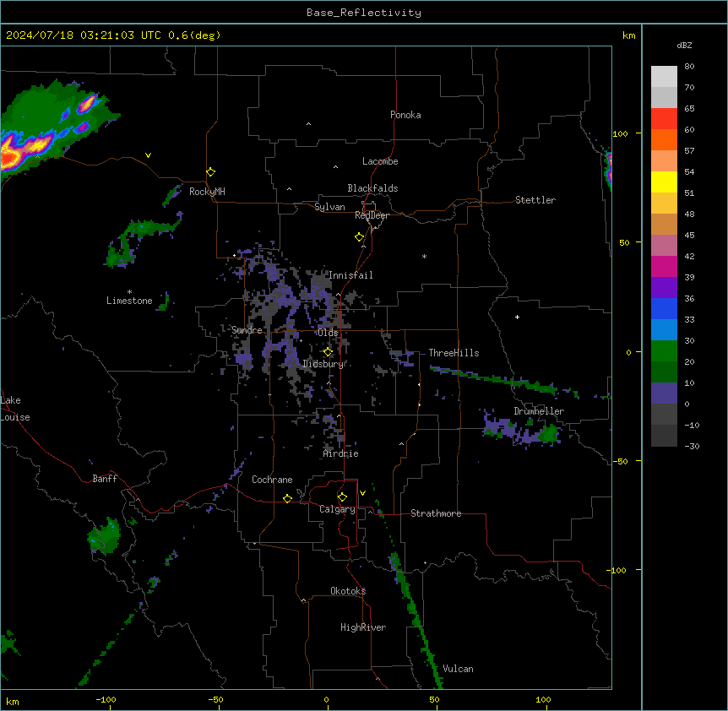
Task: Click the -50 tick label on right axis
Action: pyautogui.click(x=620, y=461)
